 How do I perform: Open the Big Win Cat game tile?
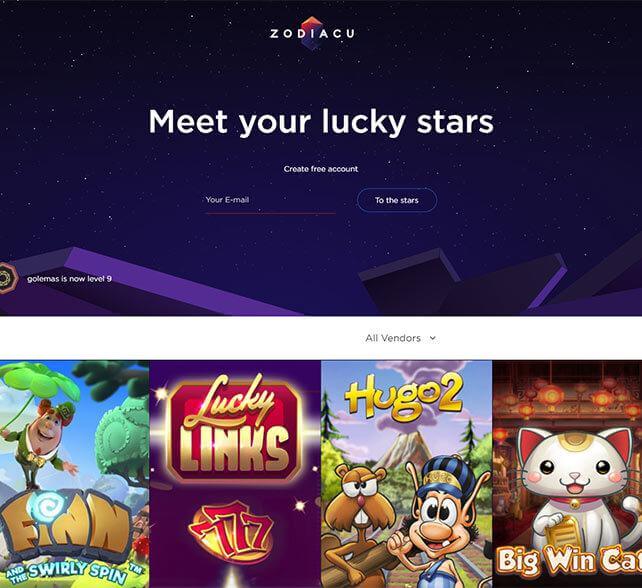(x=567, y=474)
